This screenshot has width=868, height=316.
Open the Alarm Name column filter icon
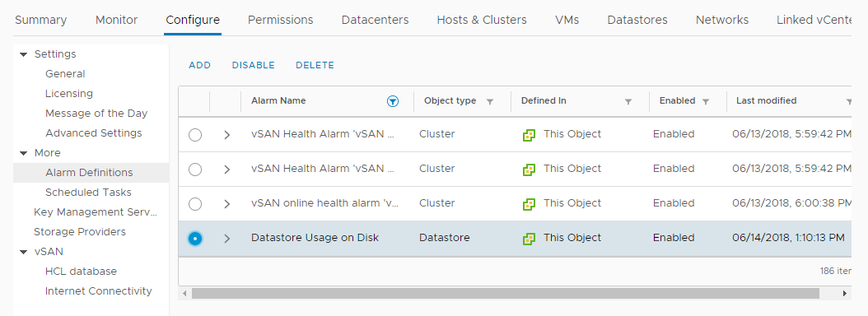(393, 101)
